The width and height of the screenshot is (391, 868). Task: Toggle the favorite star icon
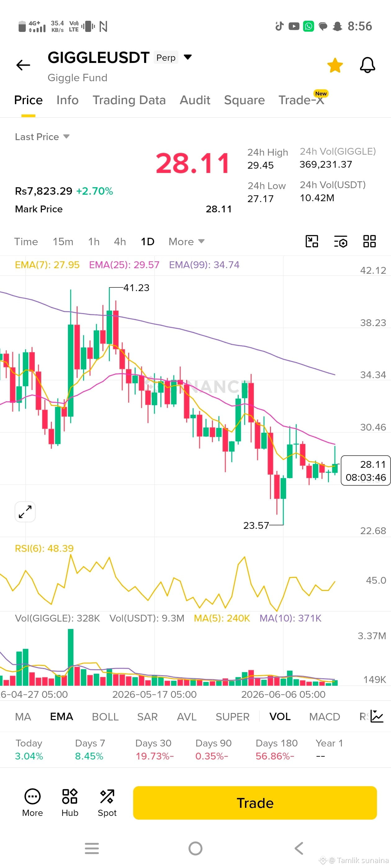coord(335,65)
